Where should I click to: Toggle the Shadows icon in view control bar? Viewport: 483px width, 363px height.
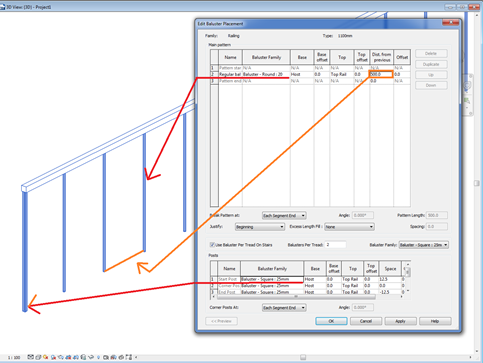pyautogui.click(x=53, y=357)
